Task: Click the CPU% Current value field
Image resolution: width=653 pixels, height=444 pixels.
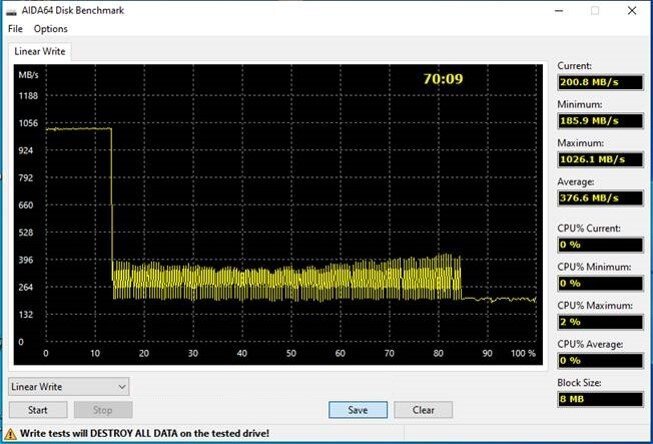Action: pyautogui.click(x=600, y=245)
